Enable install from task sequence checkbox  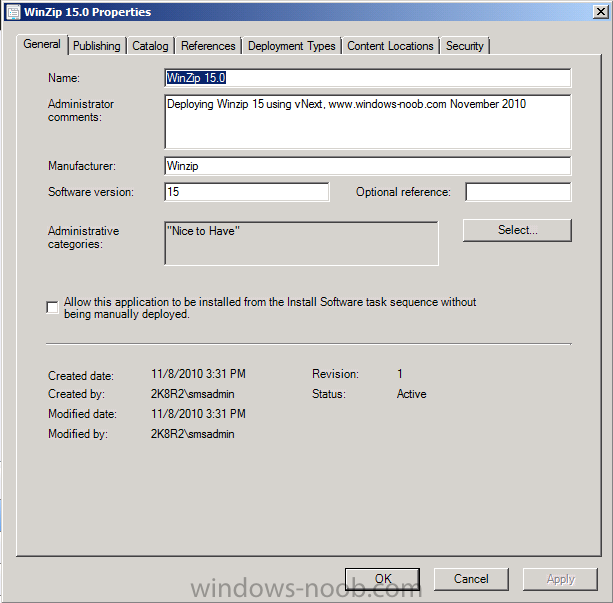[52, 307]
